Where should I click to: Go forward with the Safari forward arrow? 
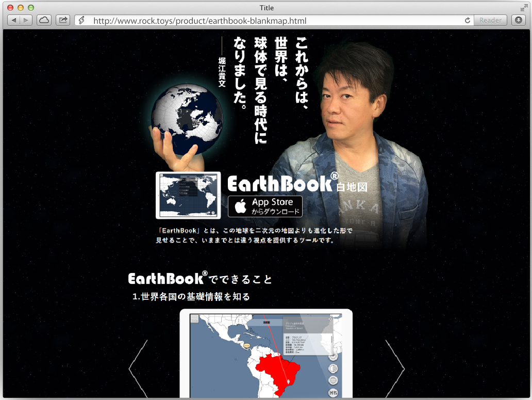click(26, 20)
